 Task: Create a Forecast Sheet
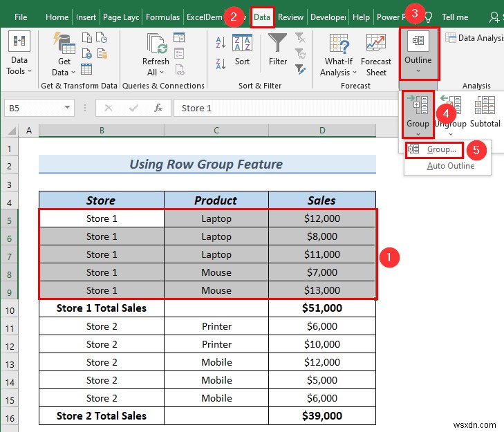click(x=376, y=55)
